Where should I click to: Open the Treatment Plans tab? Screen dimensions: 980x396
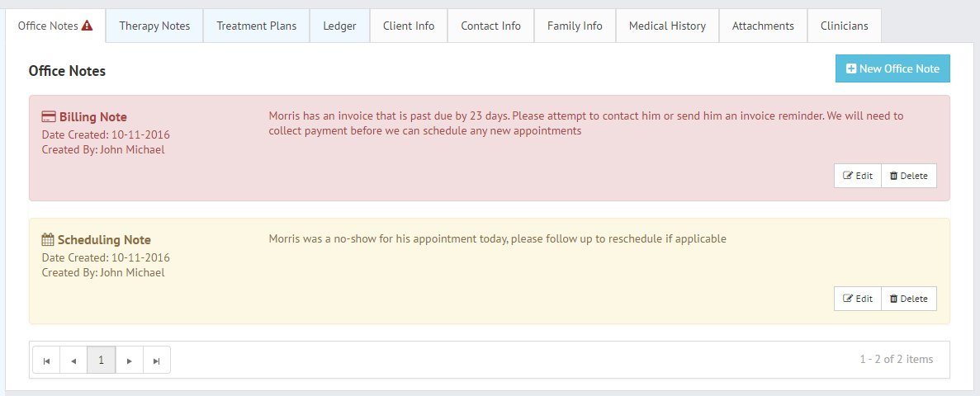(x=256, y=26)
